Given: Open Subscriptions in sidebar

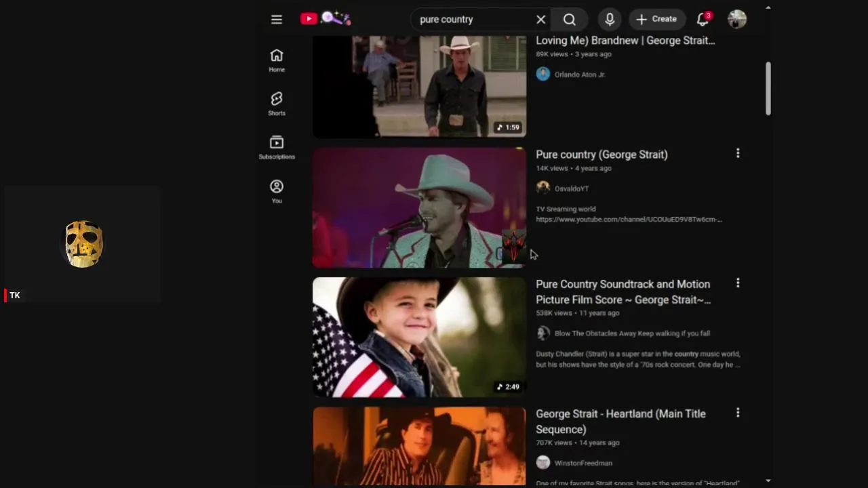Looking at the screenshot, I should [277, 147].
